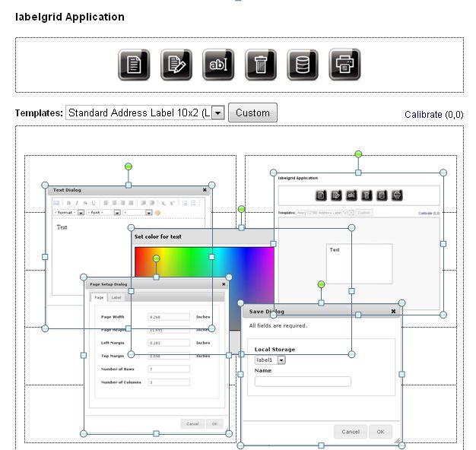Click the printer icon
476x450 pixels.
344,65
